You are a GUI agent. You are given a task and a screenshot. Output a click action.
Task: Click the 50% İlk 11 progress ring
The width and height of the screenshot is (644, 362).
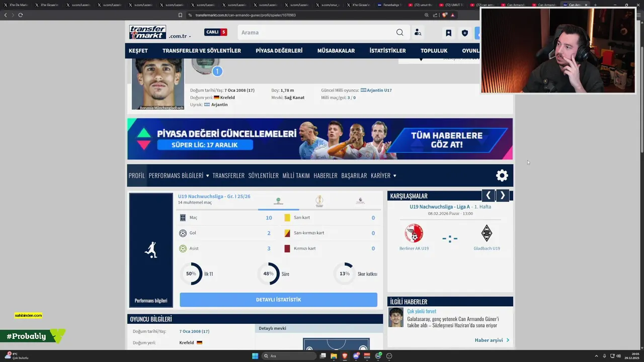pos(191,274)
